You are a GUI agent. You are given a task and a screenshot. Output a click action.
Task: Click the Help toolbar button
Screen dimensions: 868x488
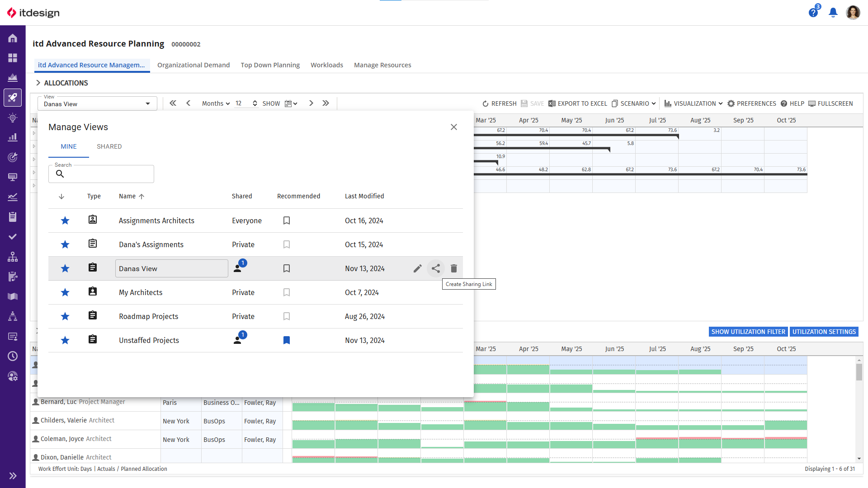click(x=793, y=103)
